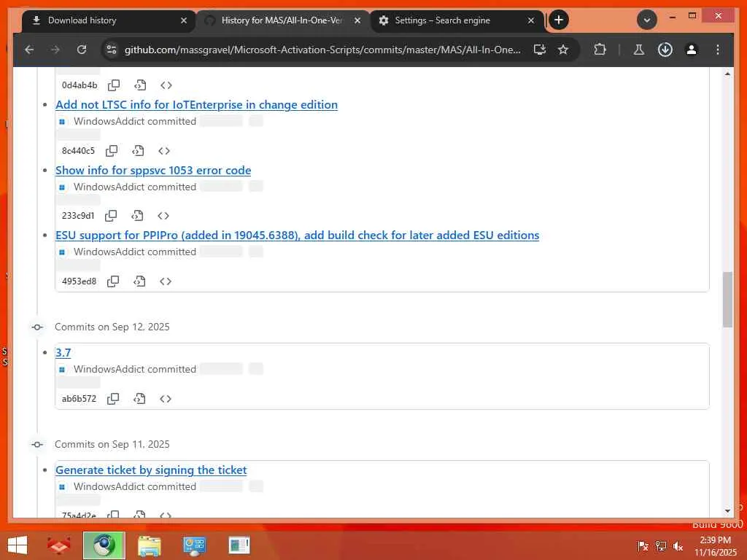Copy full SHA for commit 0d4ab4b
Image resolution: width=747 pixels, height=560 pixels.
click(x=114, y=85)
